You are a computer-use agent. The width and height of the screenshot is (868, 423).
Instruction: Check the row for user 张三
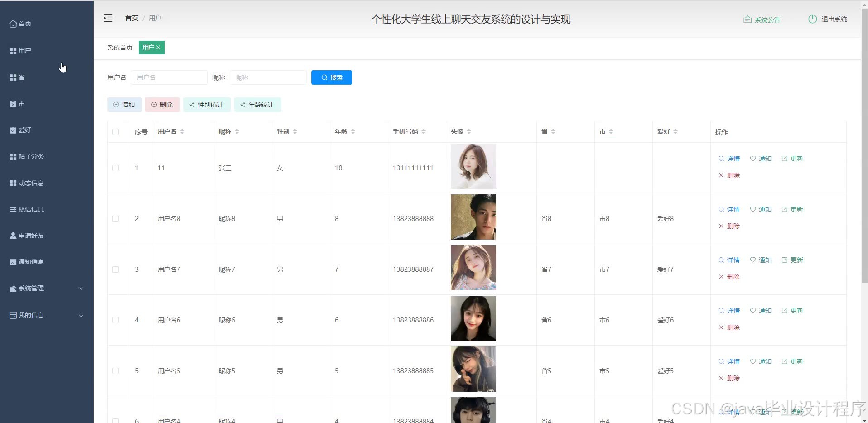tap(116, 168)
